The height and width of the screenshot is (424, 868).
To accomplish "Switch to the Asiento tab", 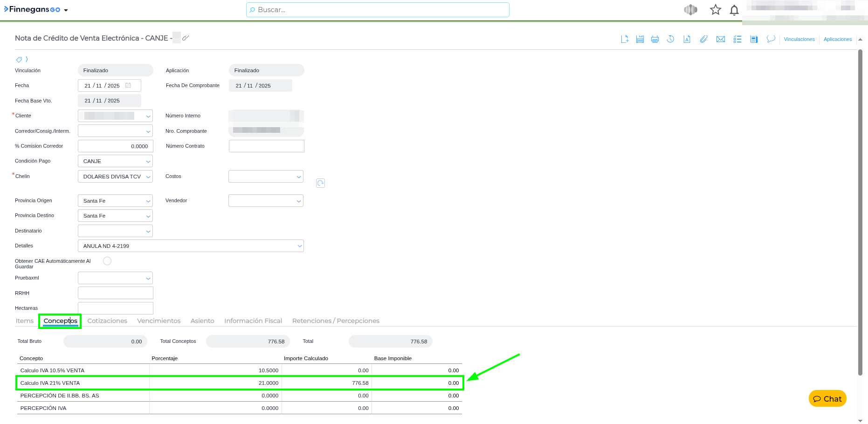I will (x=202, y=321).
